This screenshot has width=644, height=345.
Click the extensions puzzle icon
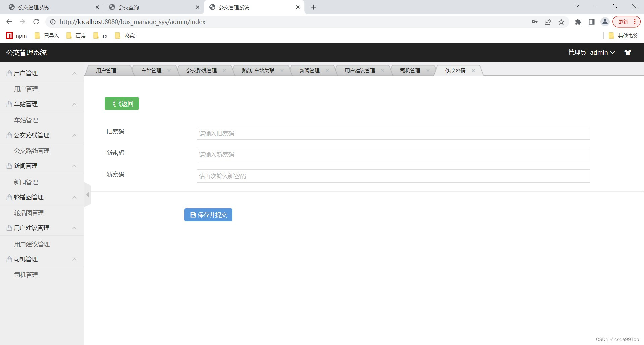click(578, 22)
